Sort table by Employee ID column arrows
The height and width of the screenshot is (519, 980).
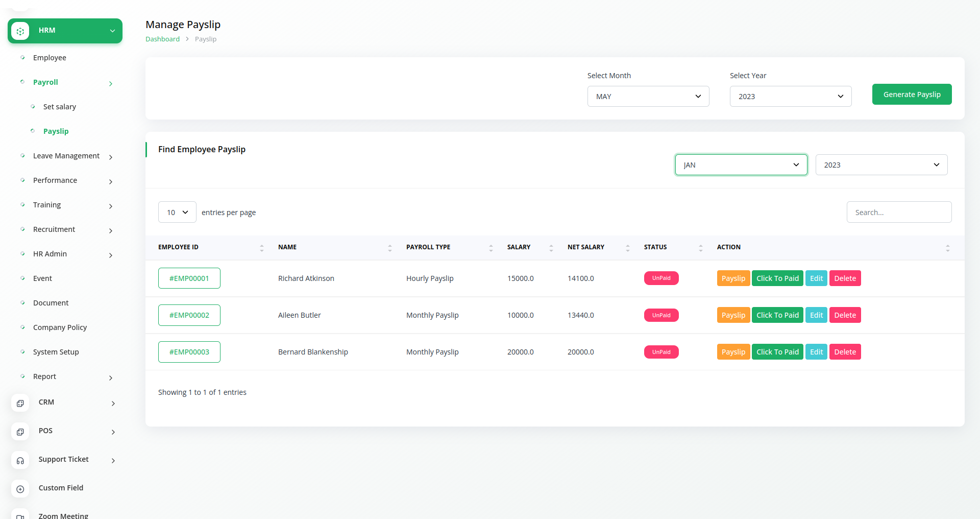(261, 248)
